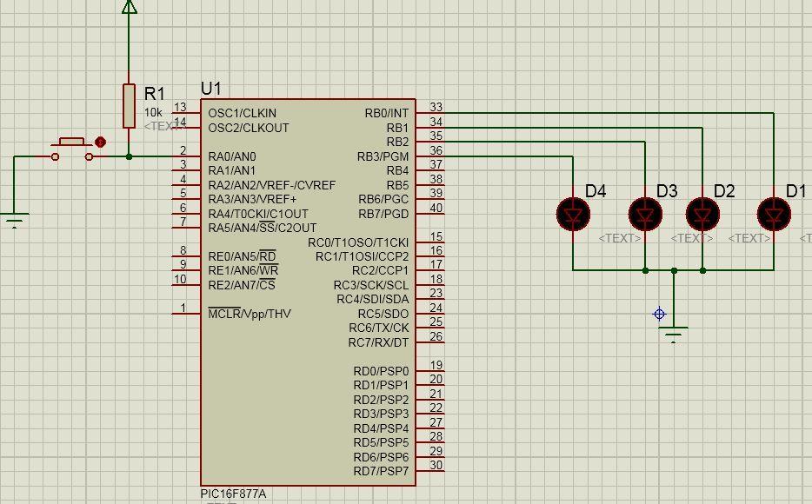
Task: Click the 10k resistor value
Action: (153, 112)
